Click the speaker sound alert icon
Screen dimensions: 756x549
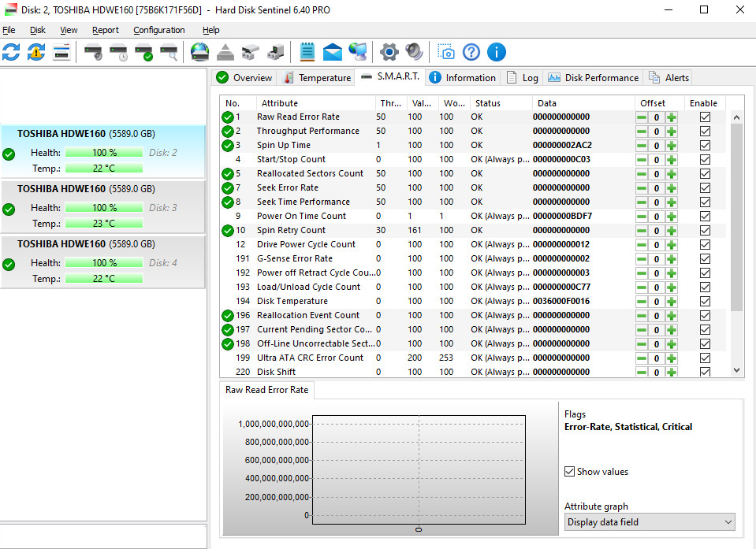(414, 52)
